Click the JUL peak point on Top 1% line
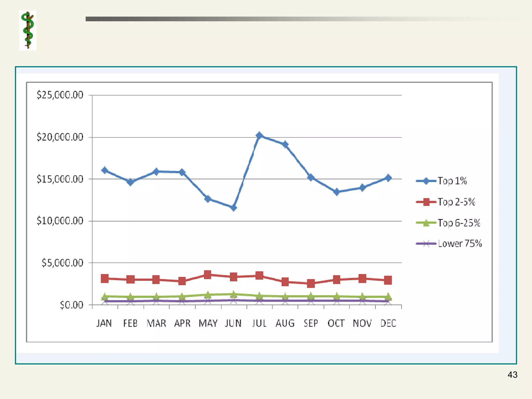 (x=259, y=135)
